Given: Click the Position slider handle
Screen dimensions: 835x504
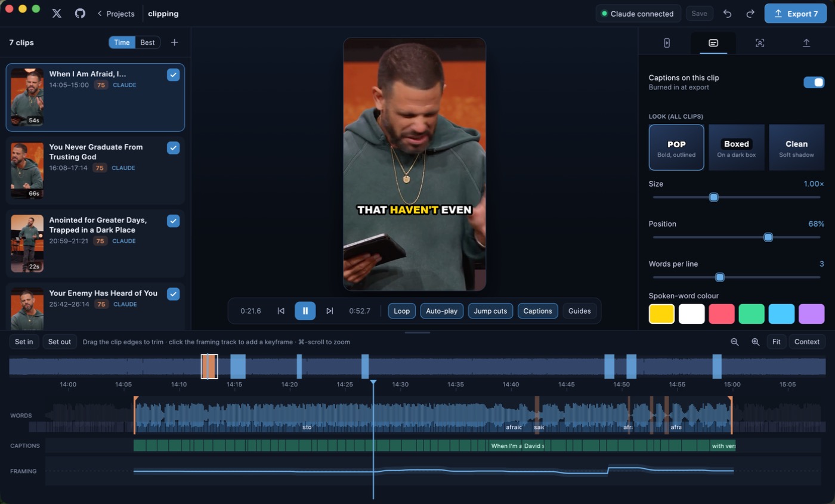Looking at the screenshot, I should pos(768,237).
